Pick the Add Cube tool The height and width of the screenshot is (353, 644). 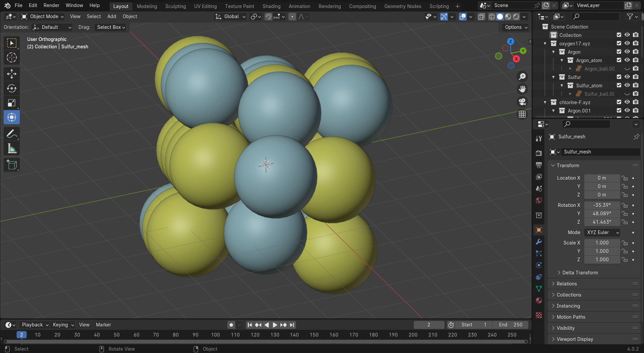click(x=12, y=165)
